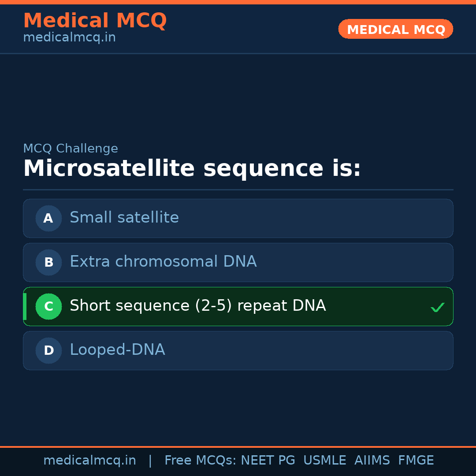Select the letter D circle badge

click(48, 350)
